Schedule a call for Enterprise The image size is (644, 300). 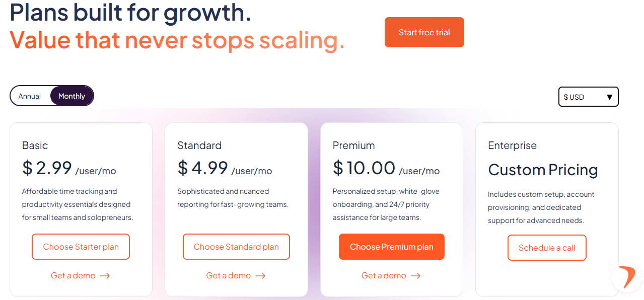tap(547, 248)
